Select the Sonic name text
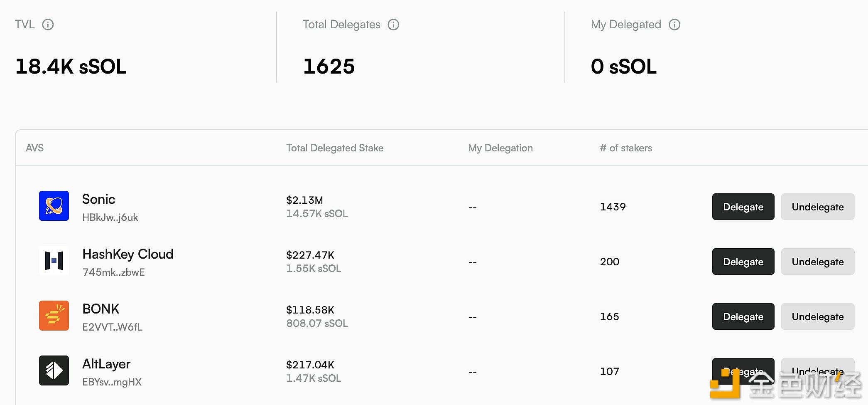The image size is (868, 405). click(x=98, y=199)
